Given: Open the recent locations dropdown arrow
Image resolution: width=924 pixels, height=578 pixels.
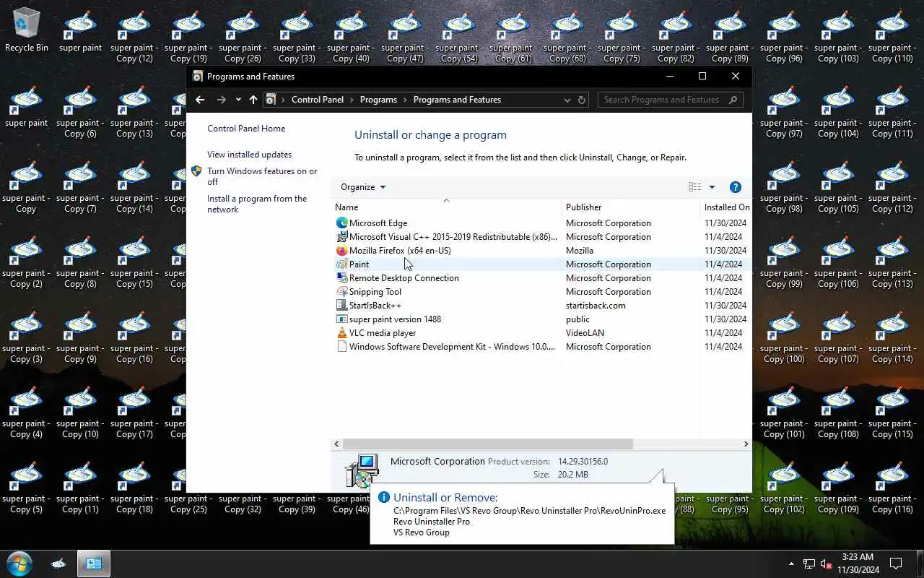Looking at the screenshot, I should pyautogui.click(x=238, y=100).
